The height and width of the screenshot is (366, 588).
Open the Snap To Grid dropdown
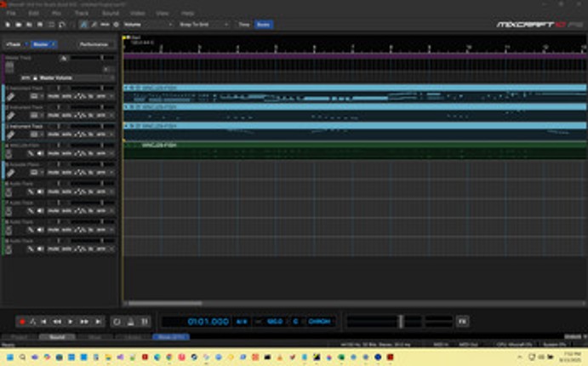click(x=203, y=25)
